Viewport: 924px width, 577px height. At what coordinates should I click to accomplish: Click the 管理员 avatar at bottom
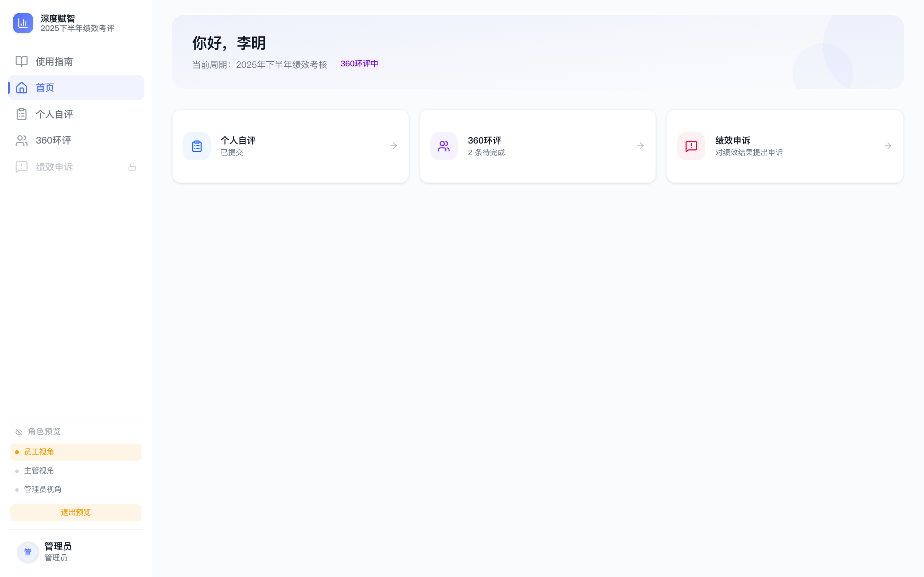coord(28,552)
